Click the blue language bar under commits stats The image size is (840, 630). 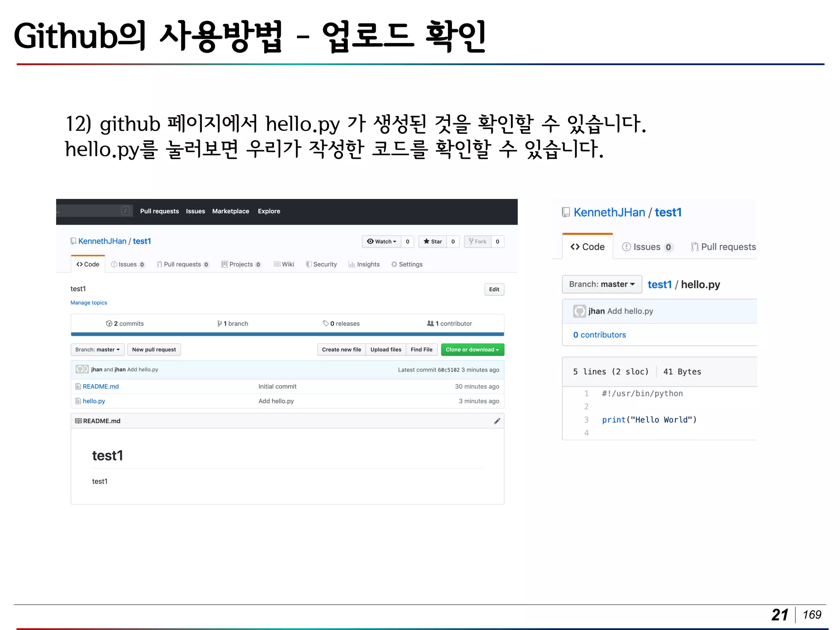[x=287, y=334]
